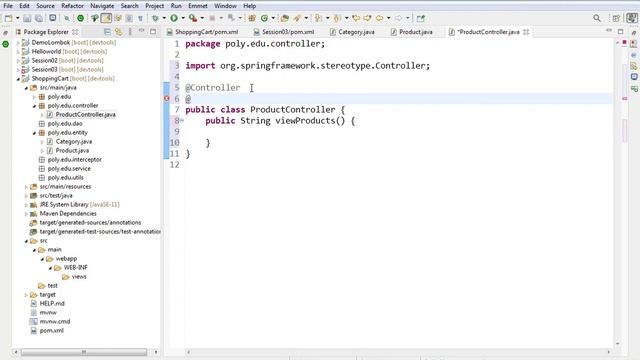
Task: Click Collapse All icon in Package Explorer
Action: [x=107, y=31]
